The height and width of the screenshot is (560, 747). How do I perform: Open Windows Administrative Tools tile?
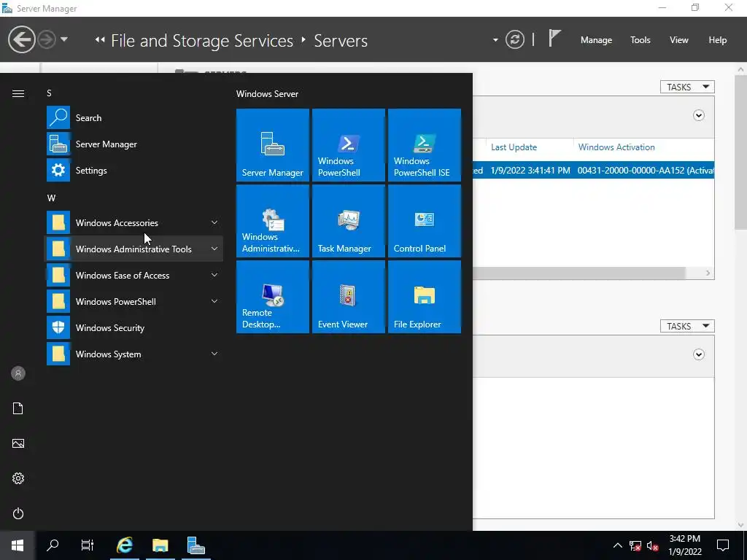point(273,221)
